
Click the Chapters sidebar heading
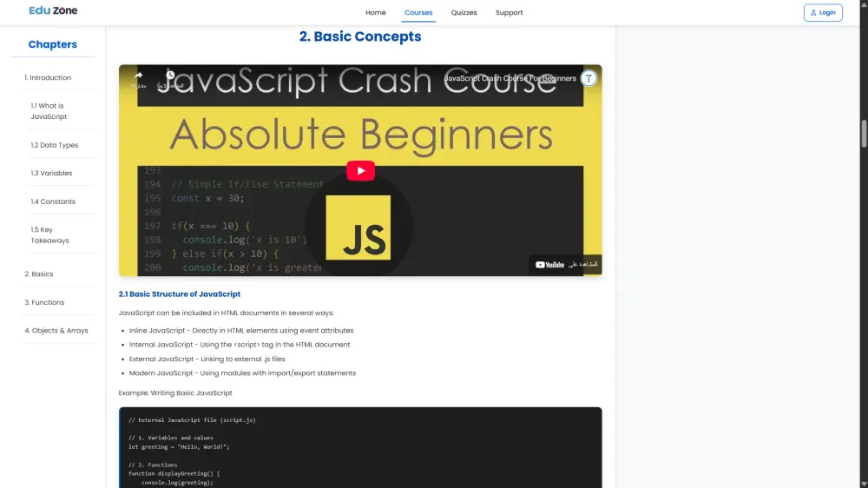tap(53, 44)
